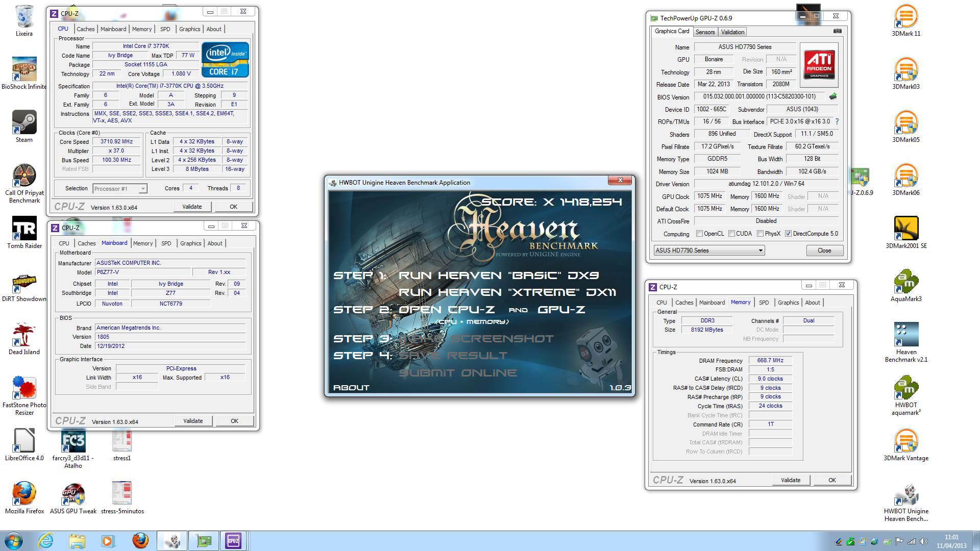The image size is (980, 551).
Task: Launch Mozilla Firefox desktop shortcut
Action: click(24, 498)
